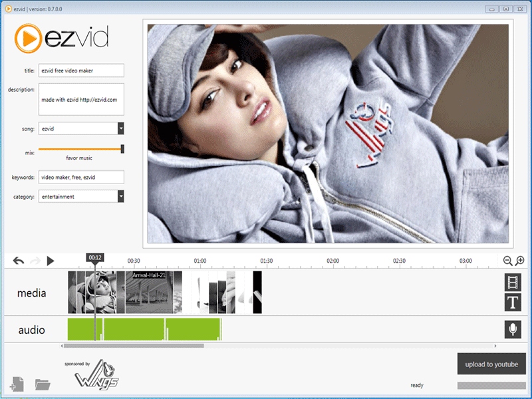Image resolution: width=532 pixels, height=399 pixels.
Task: Click the horizontal timeline scrollbar
Action: tap(133, 346)
